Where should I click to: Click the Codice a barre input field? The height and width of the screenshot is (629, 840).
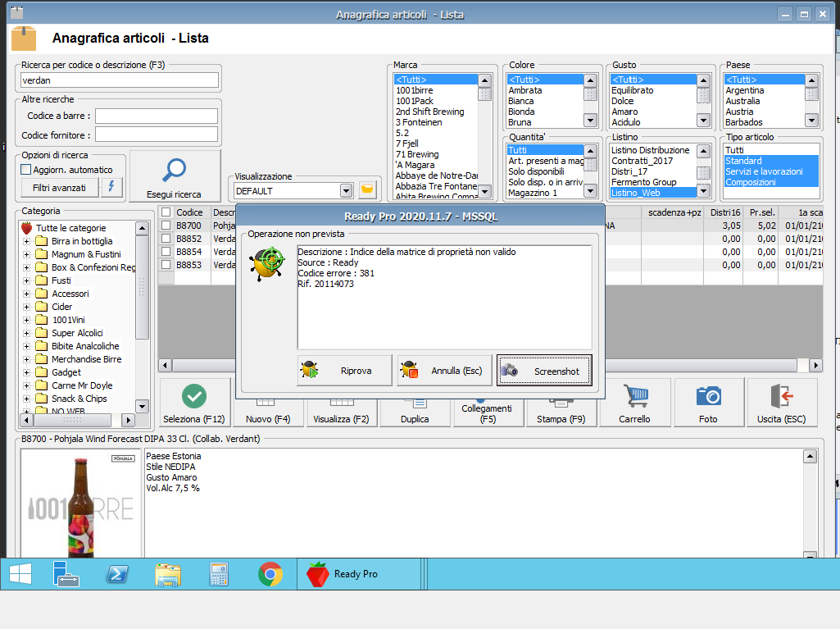[x=157, y=116]
